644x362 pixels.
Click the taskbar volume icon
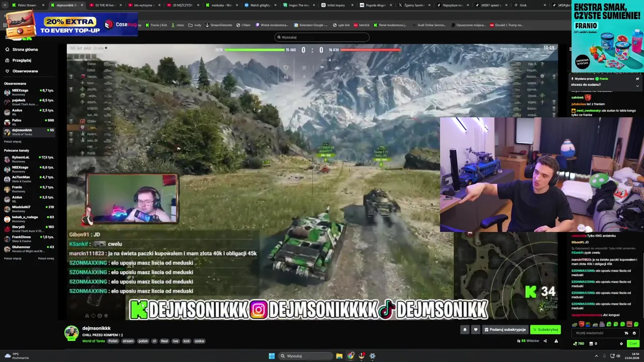pos(618,356)
